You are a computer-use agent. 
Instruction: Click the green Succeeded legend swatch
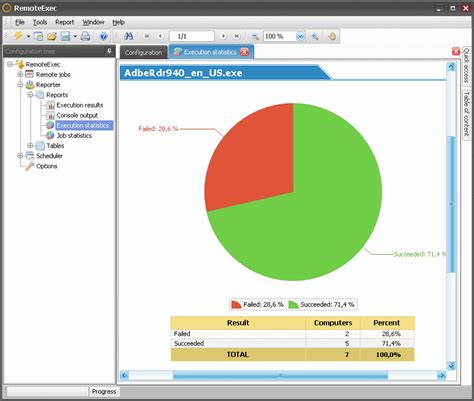tap(293, 304)
